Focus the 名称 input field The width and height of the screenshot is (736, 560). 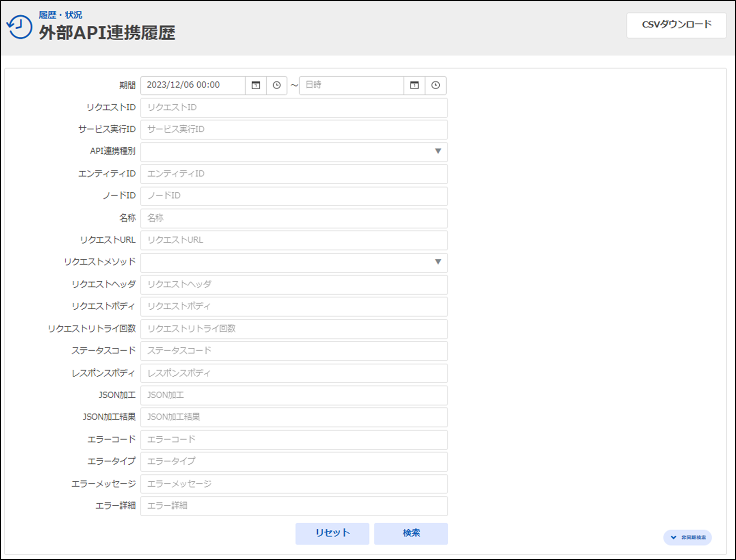coord(294,218)
